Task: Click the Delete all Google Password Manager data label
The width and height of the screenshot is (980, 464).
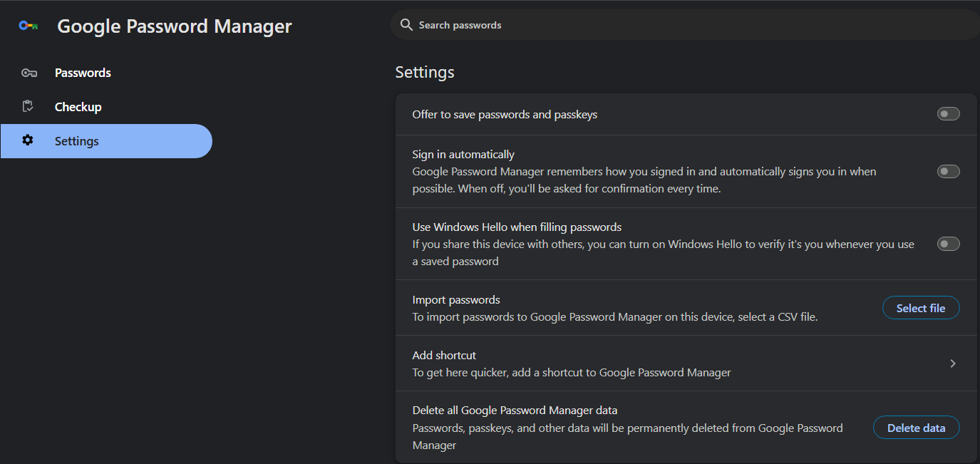Action: pyautogui.click(x=515, y=411)
